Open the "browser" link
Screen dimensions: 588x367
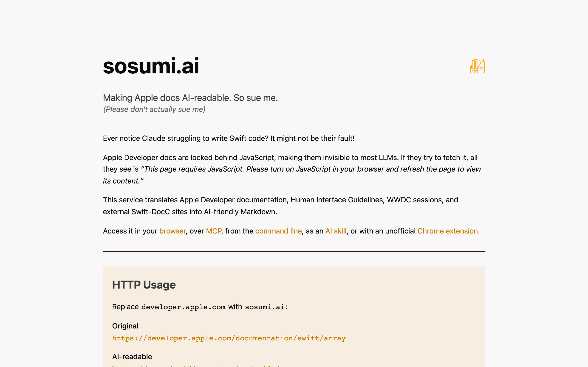[x=172, y=231]
